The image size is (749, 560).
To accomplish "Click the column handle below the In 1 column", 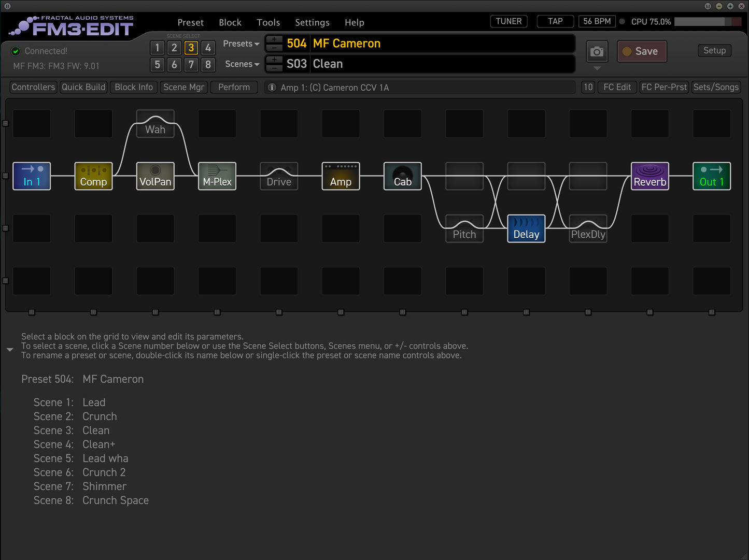I will [x=32, y=312].
